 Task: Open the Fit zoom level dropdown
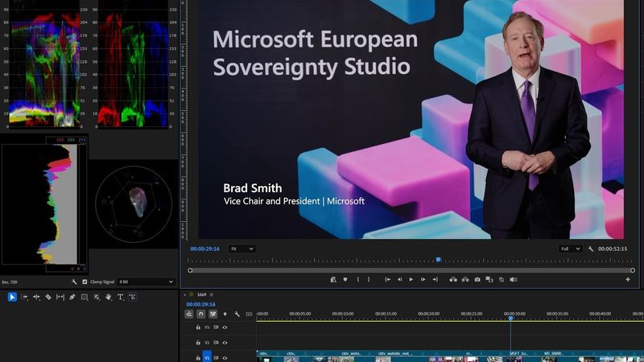(242, 249)
